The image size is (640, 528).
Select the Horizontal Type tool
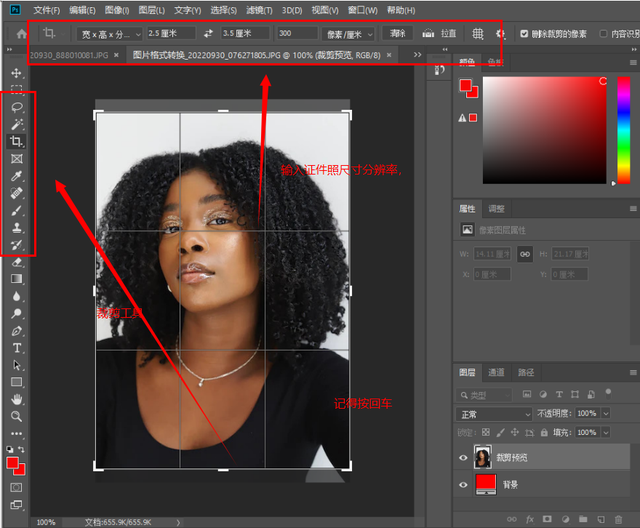pyautogui.click(x=17, y=348)
